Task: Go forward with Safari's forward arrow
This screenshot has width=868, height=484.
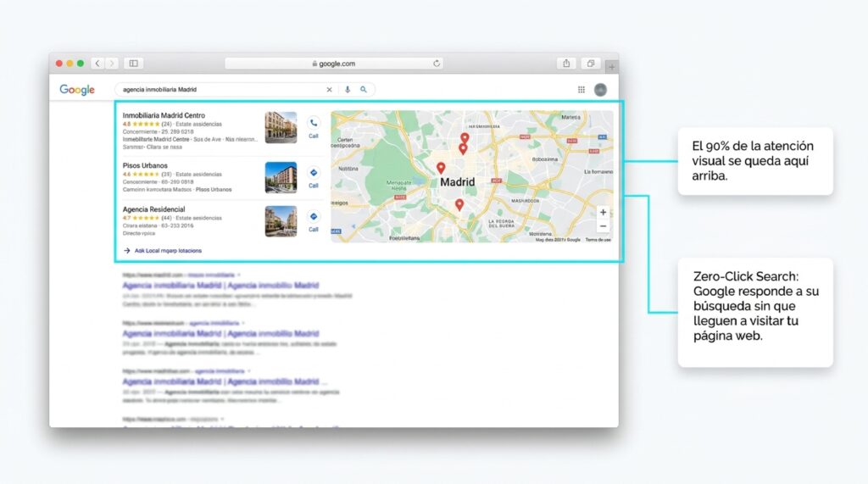Action: click(111, 63)
